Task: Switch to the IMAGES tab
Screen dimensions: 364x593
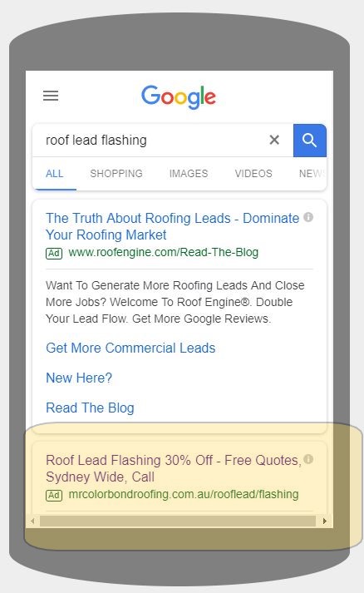Action: pyautogui.click(x=189, y=174)
